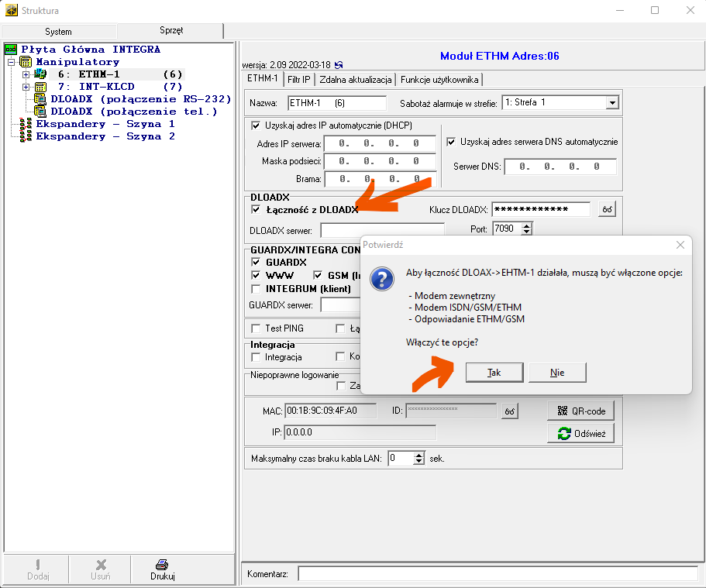Decline with the Nie button
This screenshot has width=706, height=588.
[556, 373]
